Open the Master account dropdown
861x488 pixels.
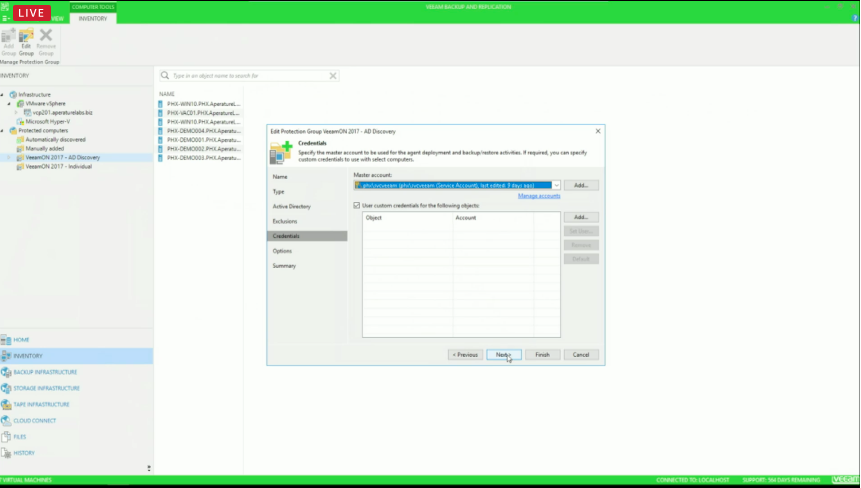[x=556, y=185]
